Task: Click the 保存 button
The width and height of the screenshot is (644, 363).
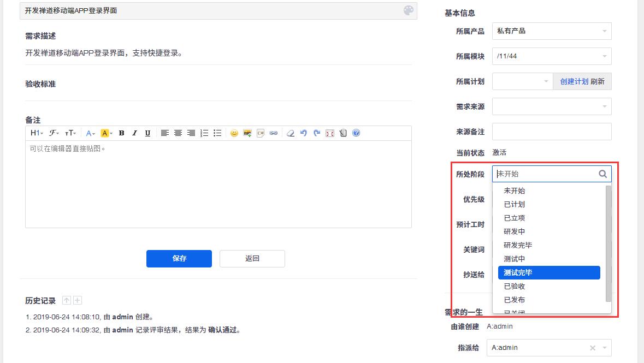Action: 179,259
